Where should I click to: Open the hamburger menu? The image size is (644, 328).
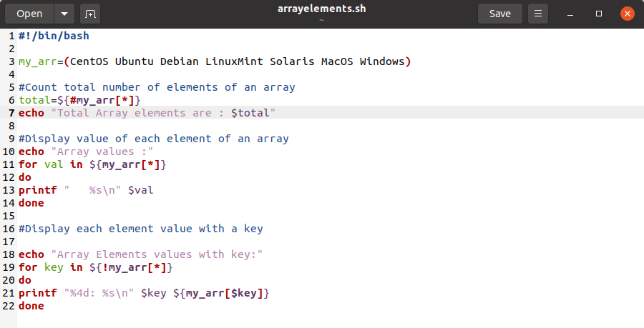click(538, 14)
